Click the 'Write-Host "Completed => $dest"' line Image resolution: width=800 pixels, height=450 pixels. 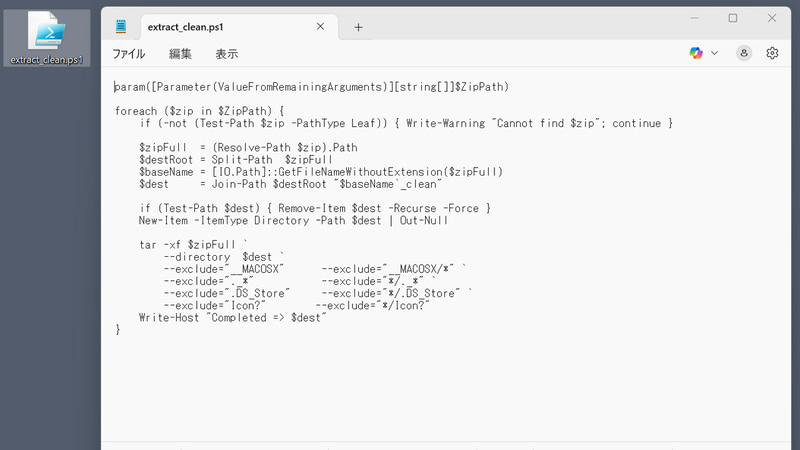pyautogui.click(x=233, y=318)
